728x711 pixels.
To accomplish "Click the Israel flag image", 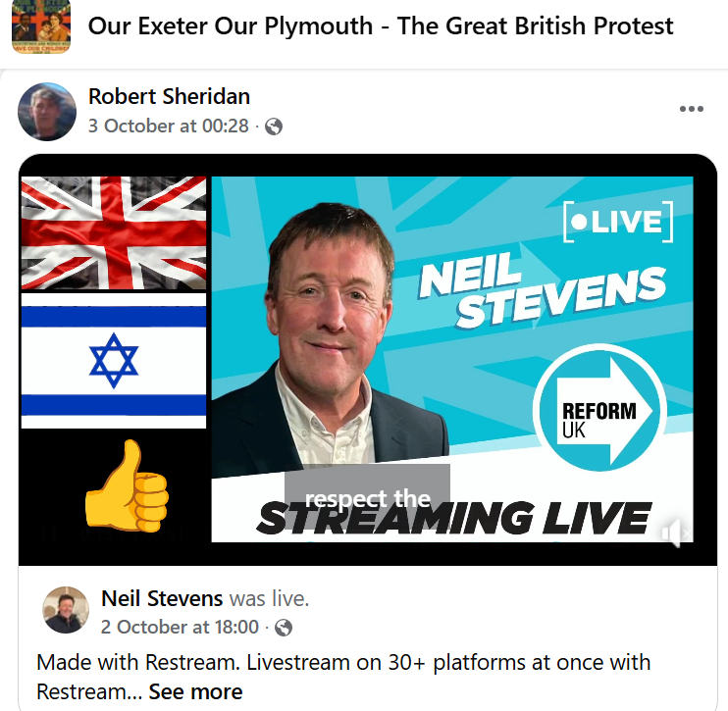I will tap(114, 361).
